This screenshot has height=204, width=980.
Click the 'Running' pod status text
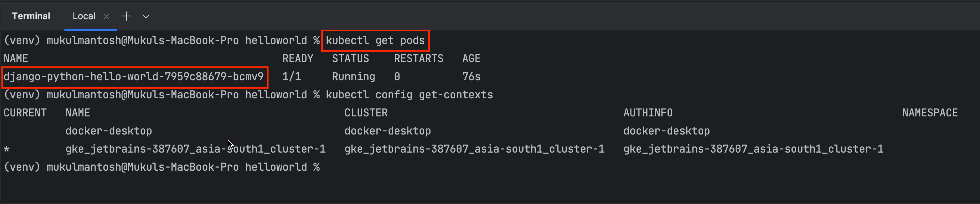coord(353,77)
